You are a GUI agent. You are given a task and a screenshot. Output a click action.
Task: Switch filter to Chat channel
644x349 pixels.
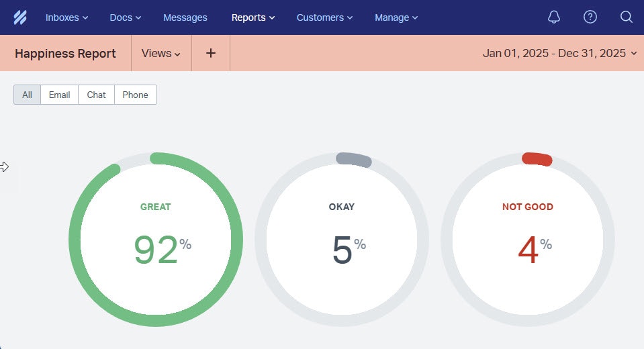click(96, 95)
